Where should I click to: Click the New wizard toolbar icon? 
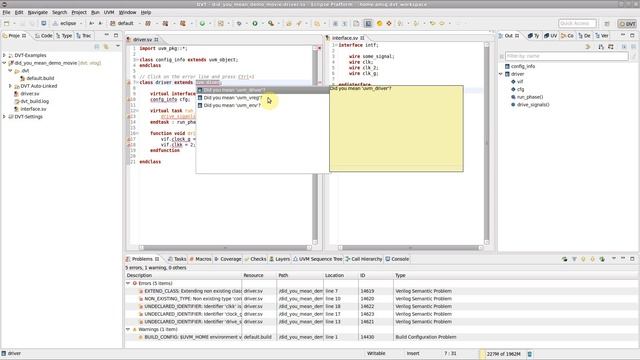click(7, 24)
